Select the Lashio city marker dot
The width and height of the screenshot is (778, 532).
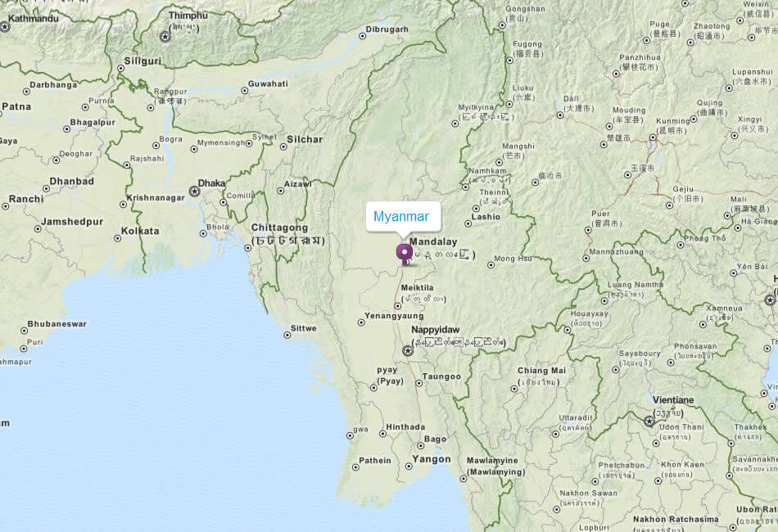click(x=468, y=223)
